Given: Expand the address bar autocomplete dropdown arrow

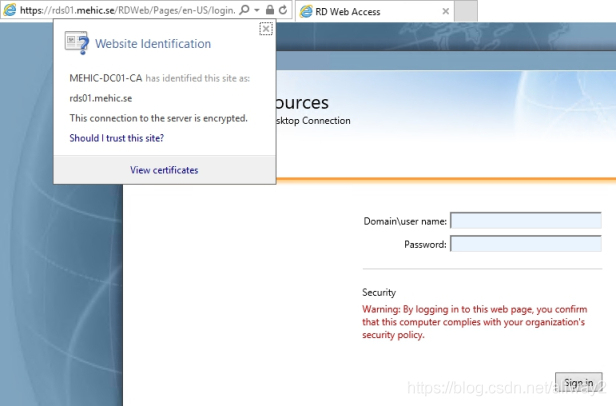Looking at the screenshot, I should tap(256, 9).
